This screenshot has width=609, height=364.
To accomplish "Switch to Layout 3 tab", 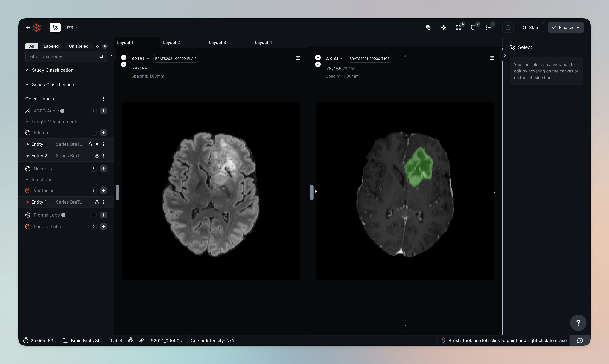I will click(218, 42).
